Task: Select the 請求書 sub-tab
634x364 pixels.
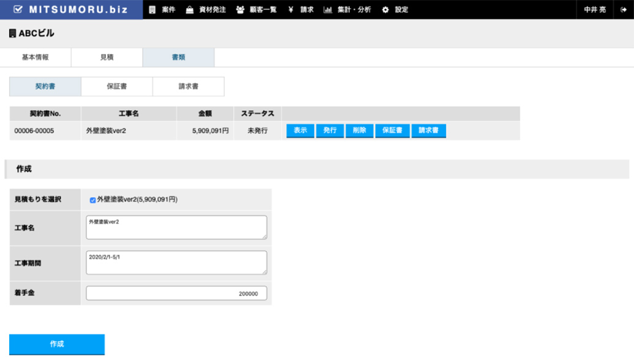Action: point(188,87)
